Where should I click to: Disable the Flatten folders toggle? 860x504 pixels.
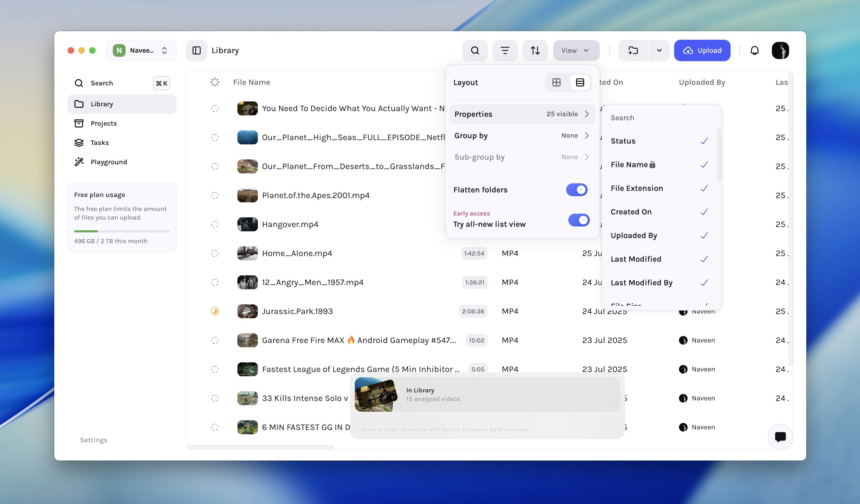point(576,189)
